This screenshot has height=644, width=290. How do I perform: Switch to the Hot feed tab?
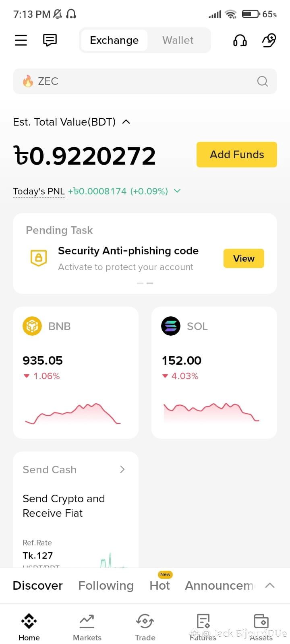coord(160,585)
